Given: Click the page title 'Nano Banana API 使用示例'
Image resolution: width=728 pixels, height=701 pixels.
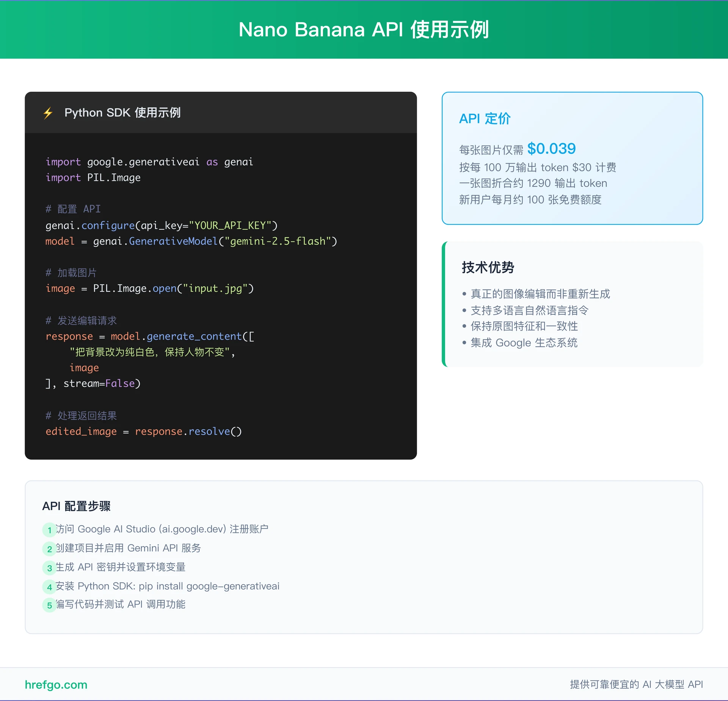Looking at the screenshot, I should point(364,30).
